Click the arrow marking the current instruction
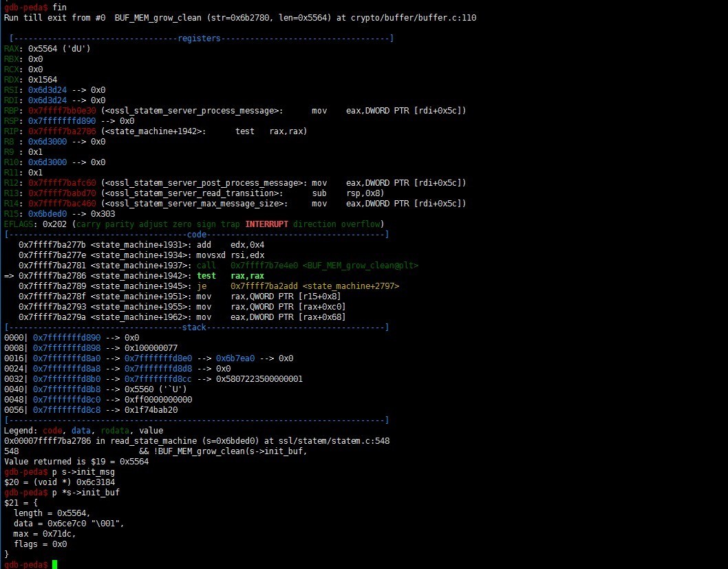728x569 pixels. (x=9, y=275)
